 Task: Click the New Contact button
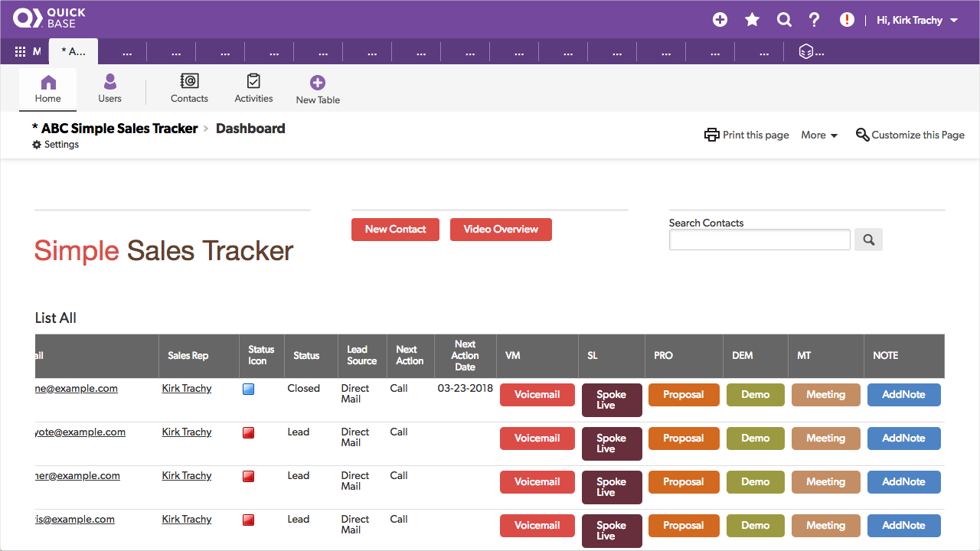click(395, 230)
